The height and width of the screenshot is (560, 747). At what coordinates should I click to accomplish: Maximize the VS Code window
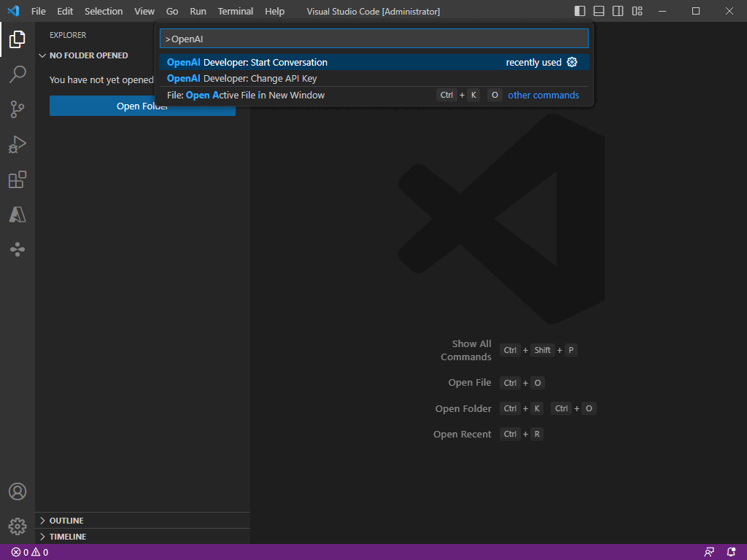click(x=696, y=11)
